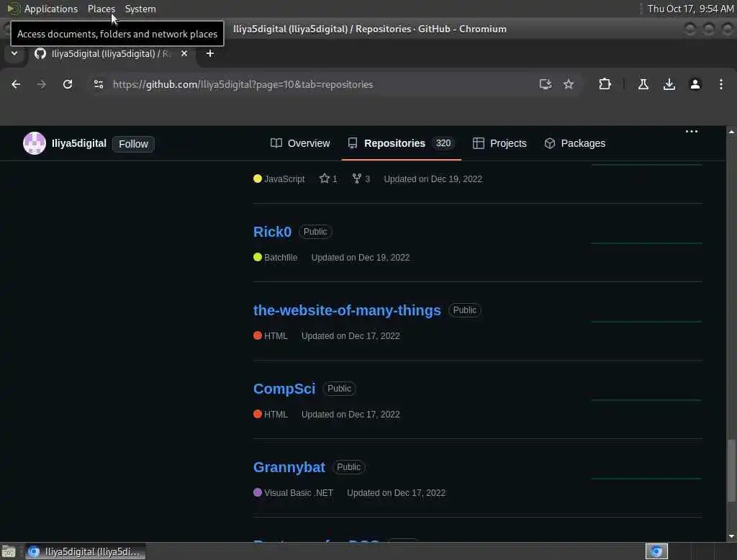Click the address bar URL

click(x=243, y=84)
